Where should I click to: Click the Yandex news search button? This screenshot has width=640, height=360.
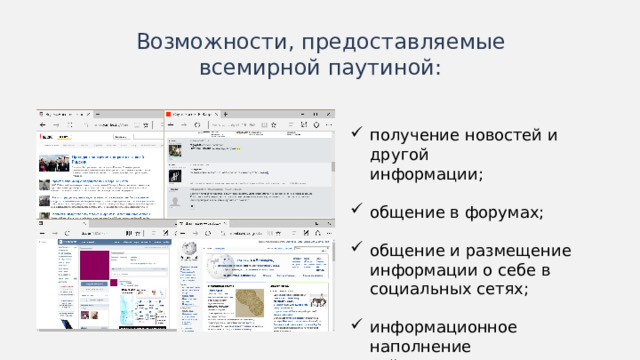click(121, 137)
